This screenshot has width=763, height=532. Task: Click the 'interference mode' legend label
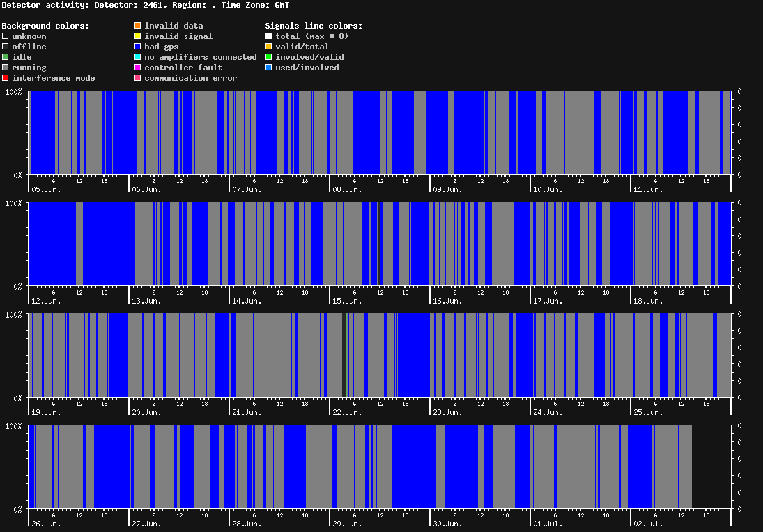tap(54, 78)
